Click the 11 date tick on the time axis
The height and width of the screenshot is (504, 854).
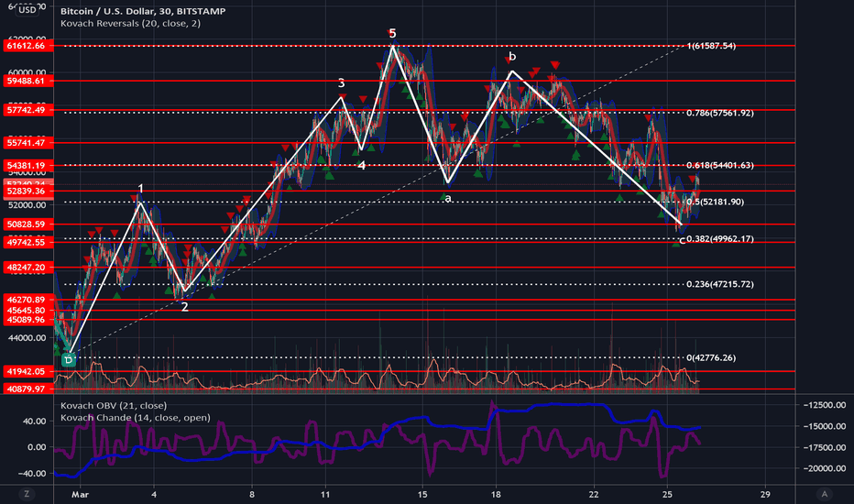tap(325, 494)
